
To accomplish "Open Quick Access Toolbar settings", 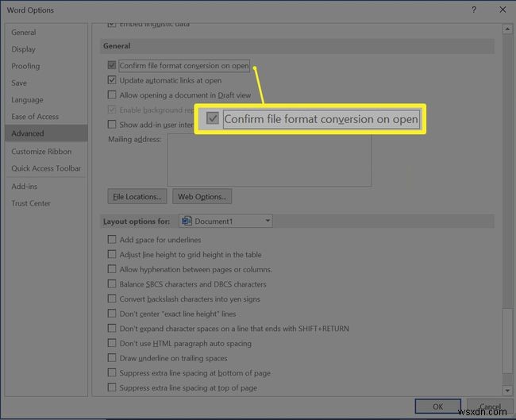I will point(46,168).
